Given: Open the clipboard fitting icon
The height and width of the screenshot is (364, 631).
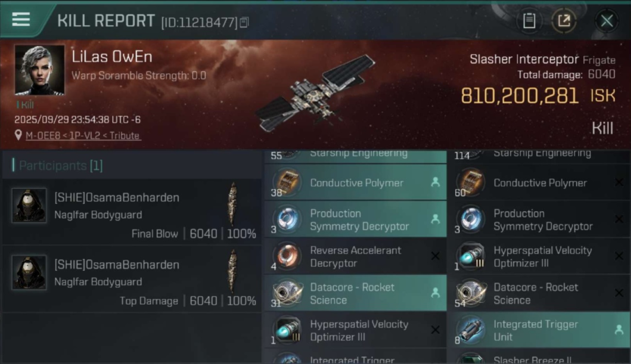Looking at the screenshot, I should (529, 20).
